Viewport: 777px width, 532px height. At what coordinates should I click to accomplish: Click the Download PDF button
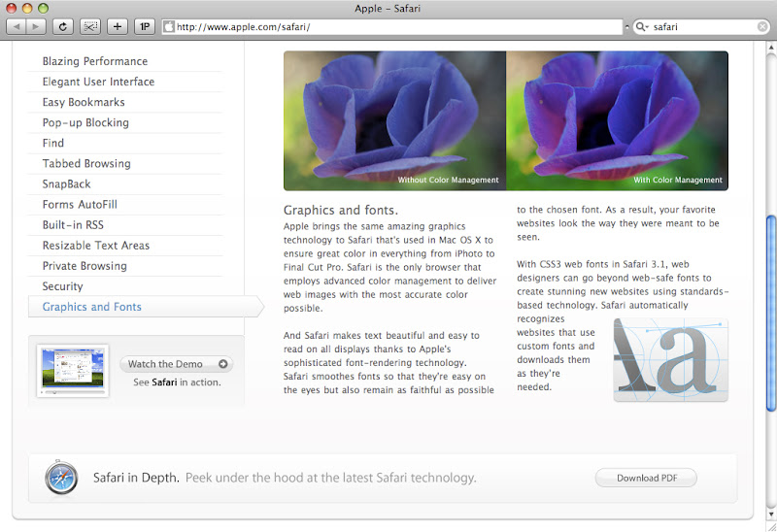pyautogui.click(x=646, y=478)
